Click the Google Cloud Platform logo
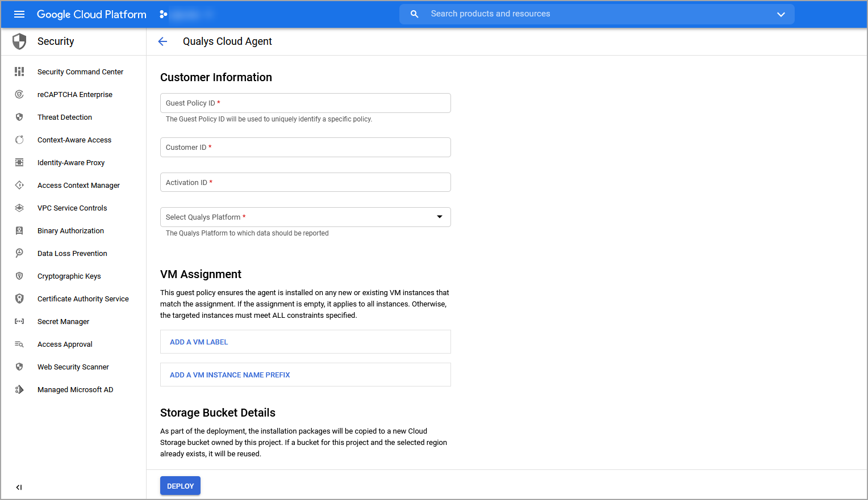This screenshot has width=868, height=500. 91,14
